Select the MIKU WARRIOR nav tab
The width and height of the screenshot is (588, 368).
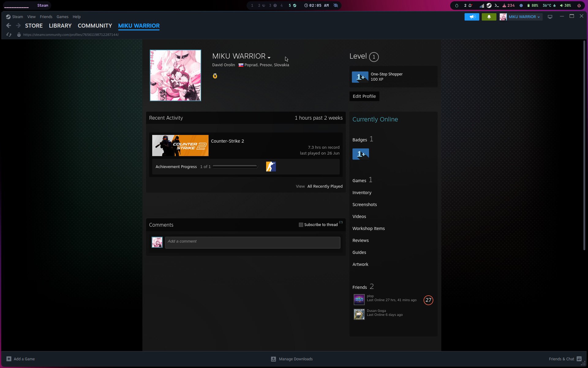tap(139, 26)
